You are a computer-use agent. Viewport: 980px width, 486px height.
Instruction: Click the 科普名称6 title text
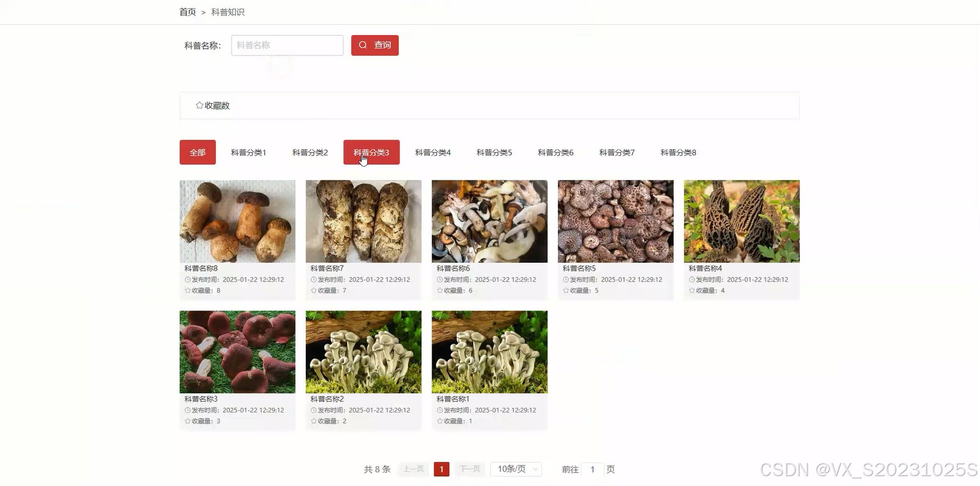tap(453, 268)
